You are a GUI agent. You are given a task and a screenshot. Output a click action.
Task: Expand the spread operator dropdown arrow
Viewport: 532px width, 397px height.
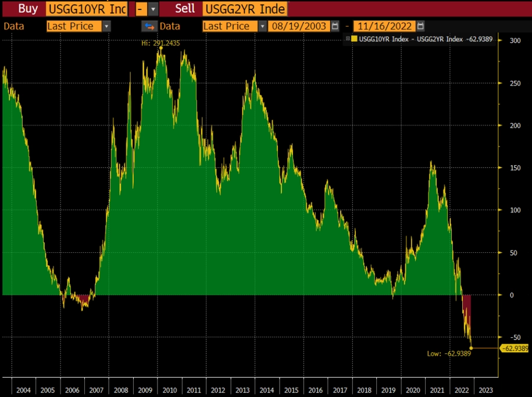153,9
